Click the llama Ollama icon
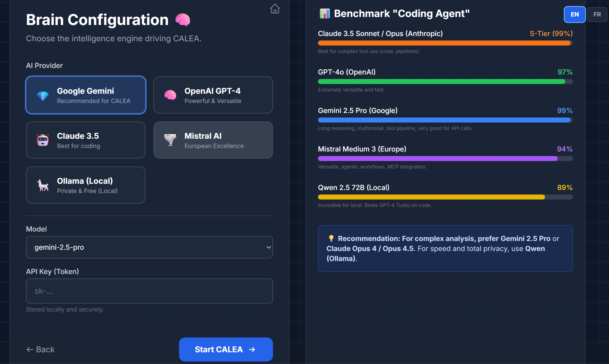Viewport: 609px width, 364px height. click(43, 185)
